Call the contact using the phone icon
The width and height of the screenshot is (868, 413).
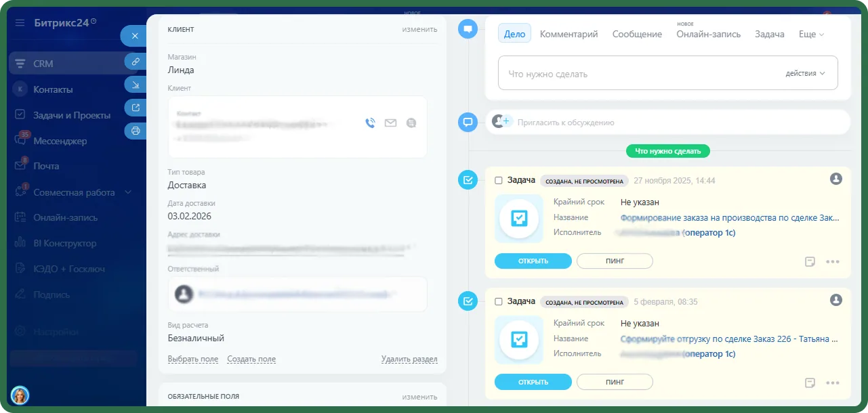[x=370, y=123]
